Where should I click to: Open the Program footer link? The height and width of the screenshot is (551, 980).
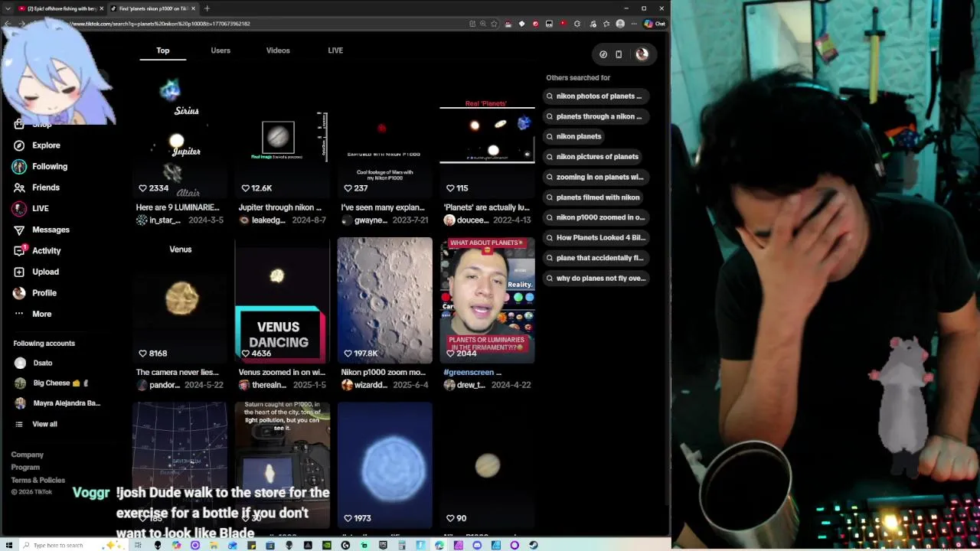coord(25,468)
